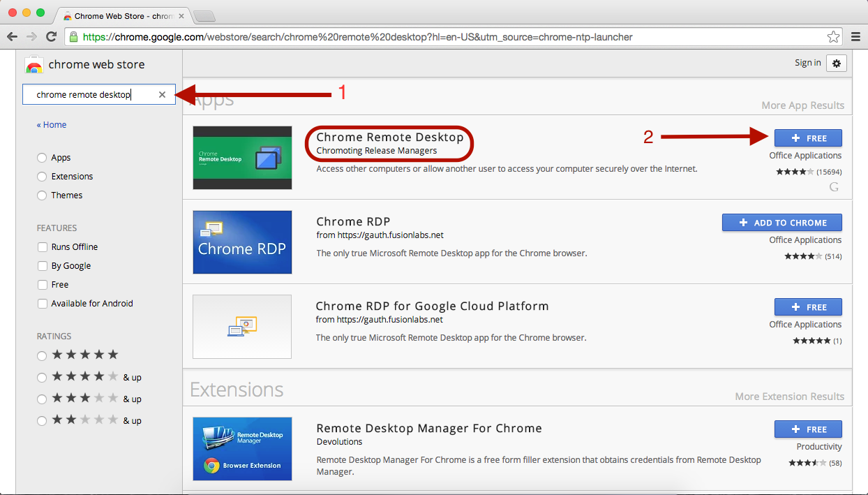This screenshot has width=868, height=495.
Task: Click the browser forward arrow
Action: [x=31, y=36]
